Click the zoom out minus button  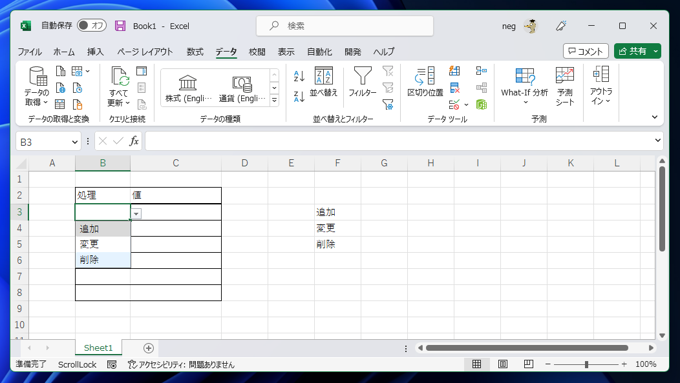coord(548,364)
